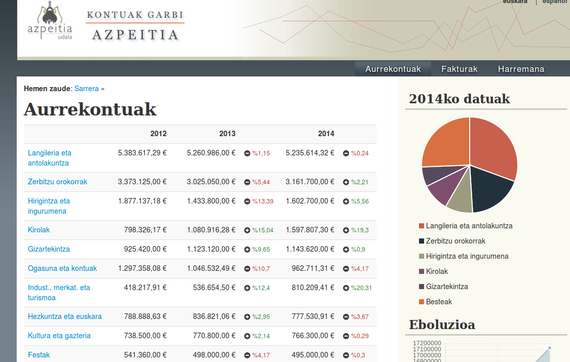Open the Festak budget link
Viewport: 570px width, 362px height.
pos(39,355)
